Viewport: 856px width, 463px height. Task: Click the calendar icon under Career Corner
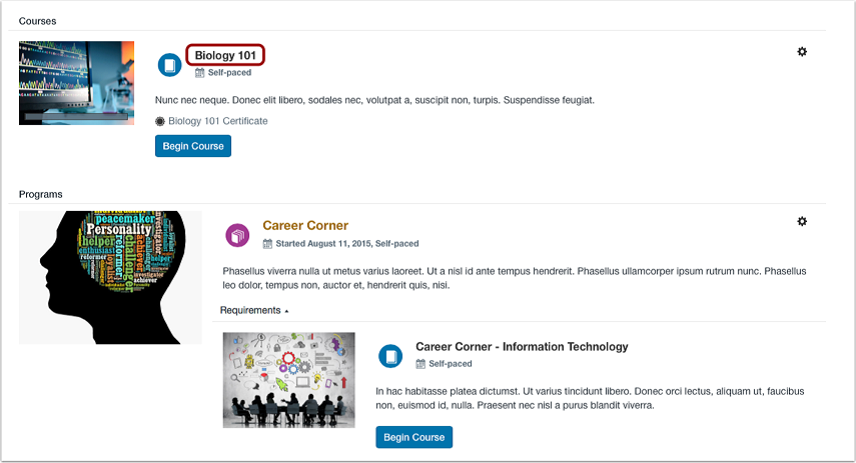click(x=267, y=244)
